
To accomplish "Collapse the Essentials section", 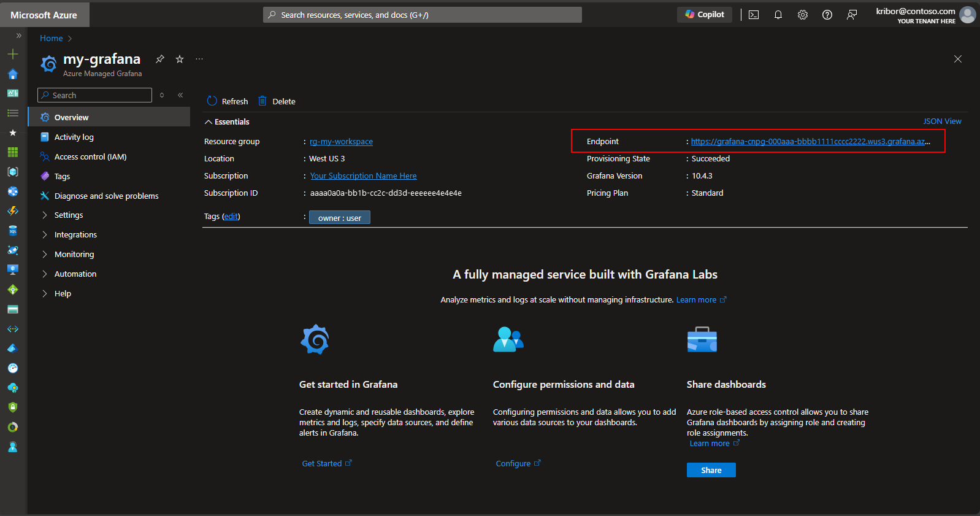I will (x=227, y=121).
